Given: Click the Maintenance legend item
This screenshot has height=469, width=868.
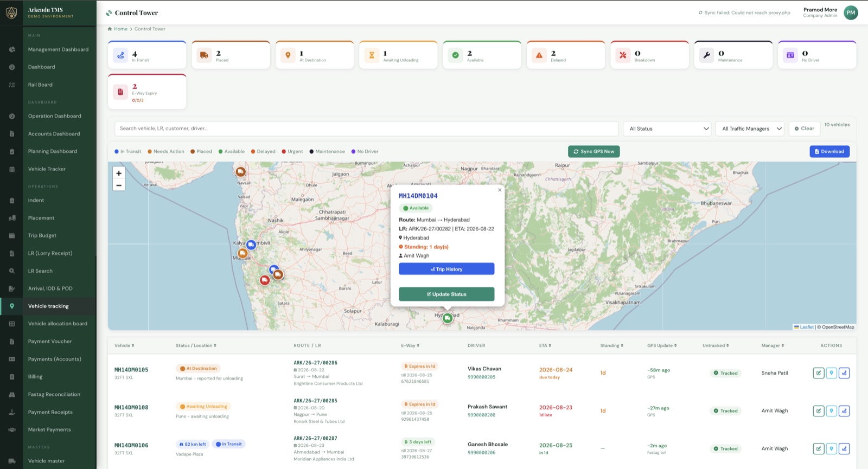Looking at the screenshot, I should click(x=327, y=151).
